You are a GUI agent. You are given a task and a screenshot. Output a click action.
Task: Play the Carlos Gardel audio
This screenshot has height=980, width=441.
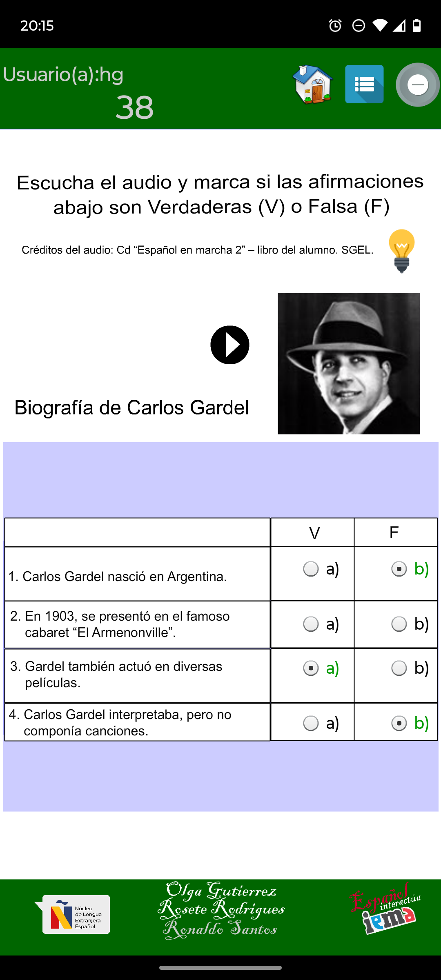tap(230, 345)
